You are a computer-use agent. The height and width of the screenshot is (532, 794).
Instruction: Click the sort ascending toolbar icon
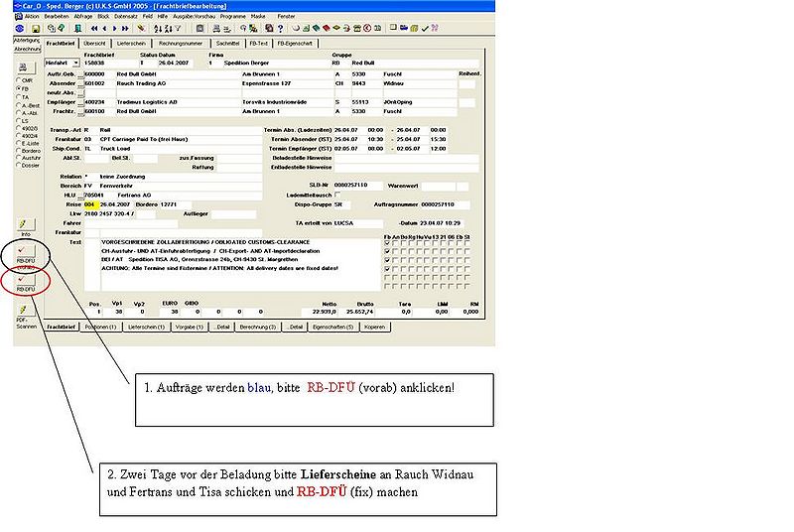(x=158, y=29)
